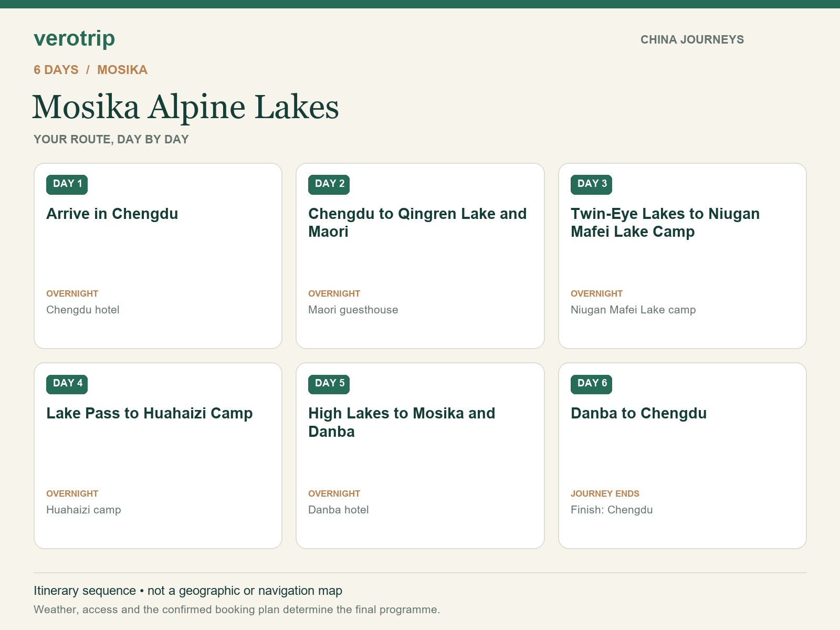Select the OVERNIGHT label above "Huahaizi camp"

pos(72,493)
